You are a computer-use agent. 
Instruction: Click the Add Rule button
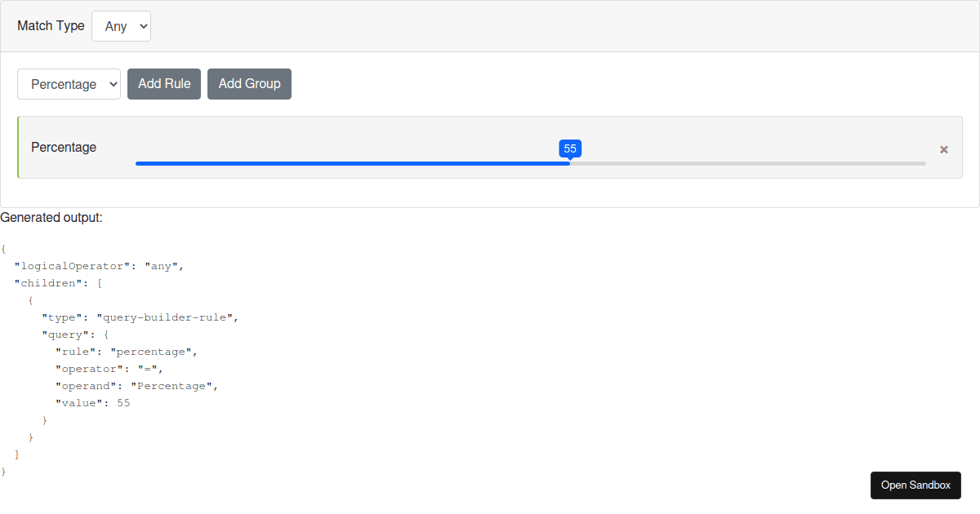[163, 83]
